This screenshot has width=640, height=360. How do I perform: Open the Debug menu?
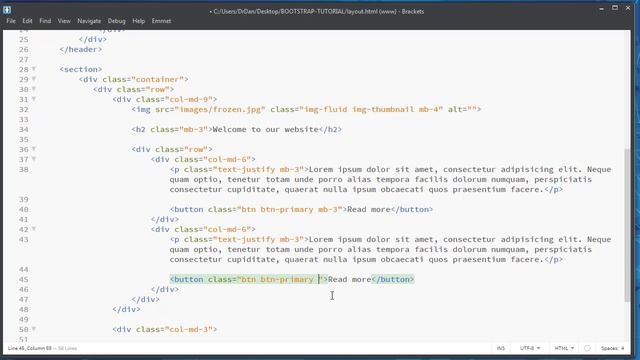tap(116, 21)
